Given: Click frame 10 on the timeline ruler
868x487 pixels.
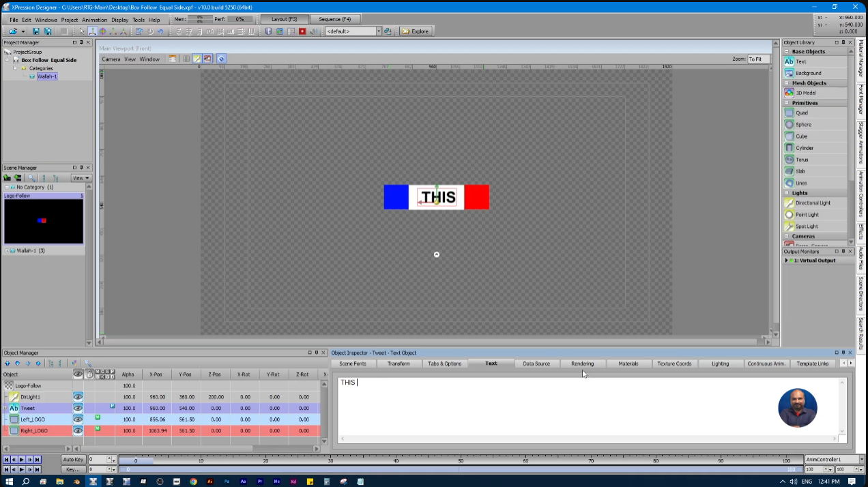Looking at the screenshot, I should 201,460.
